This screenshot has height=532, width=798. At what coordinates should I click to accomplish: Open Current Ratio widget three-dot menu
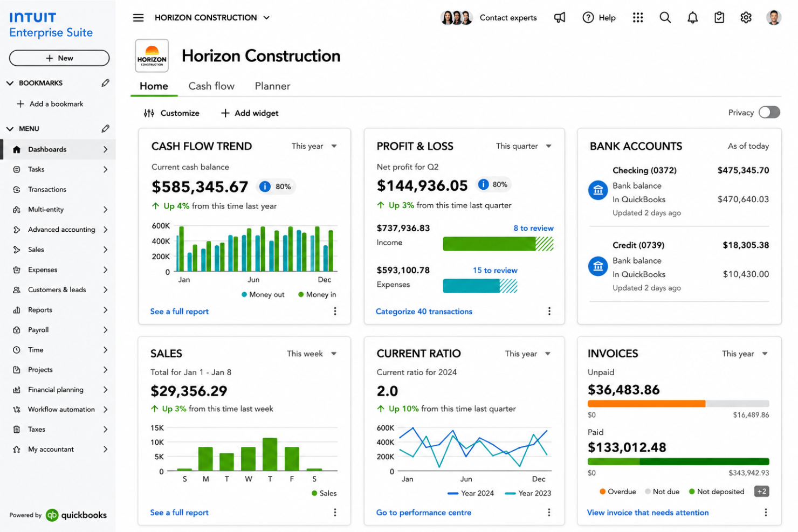(x=549, y=512)
